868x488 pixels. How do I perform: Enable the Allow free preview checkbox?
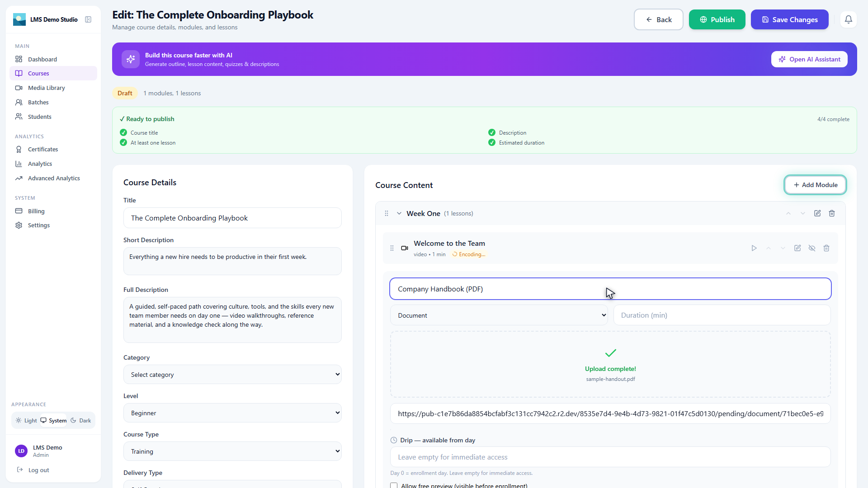(x=394, y=486)
